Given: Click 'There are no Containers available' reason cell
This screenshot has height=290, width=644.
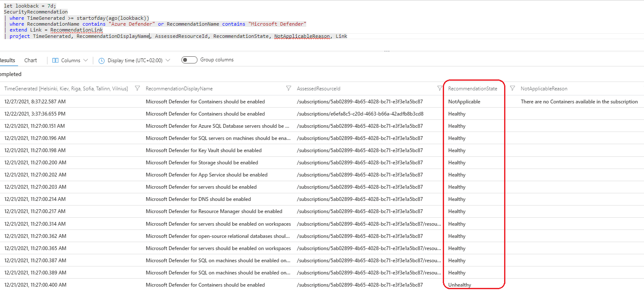Looking at the screenshot, I should coord(579,102).
